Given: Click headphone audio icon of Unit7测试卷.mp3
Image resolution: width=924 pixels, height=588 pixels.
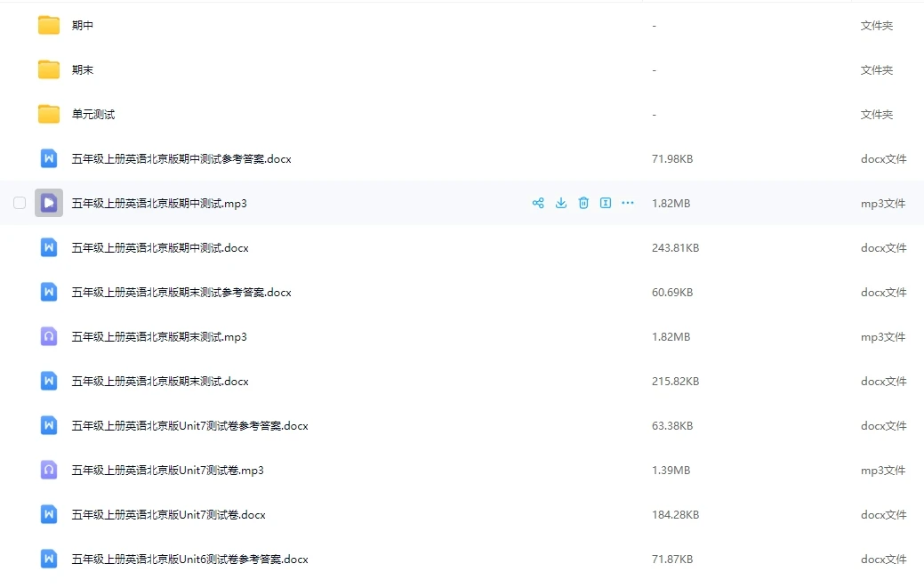Looking at the screenshot, I should pyautogui.click(x=49, y=471).
